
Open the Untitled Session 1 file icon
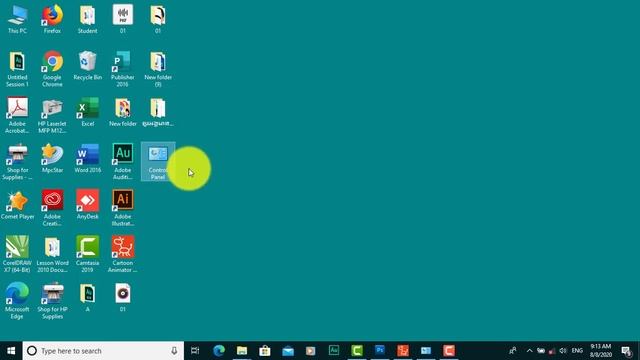[17, 69]
